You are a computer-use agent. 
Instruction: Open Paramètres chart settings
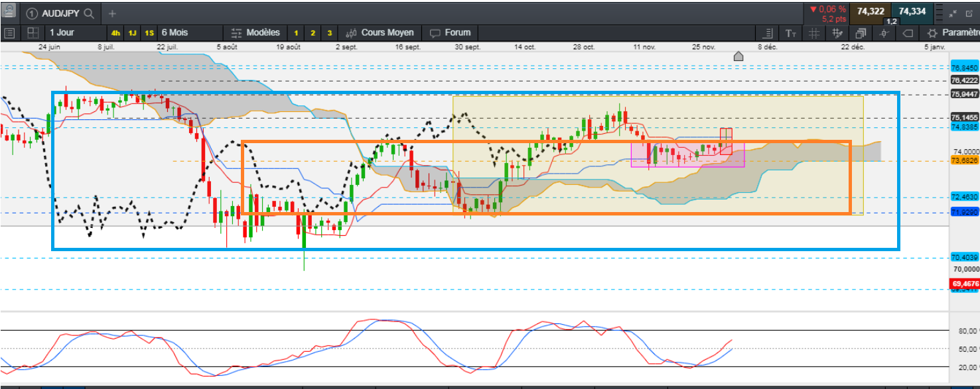click(x=953, y=32)
